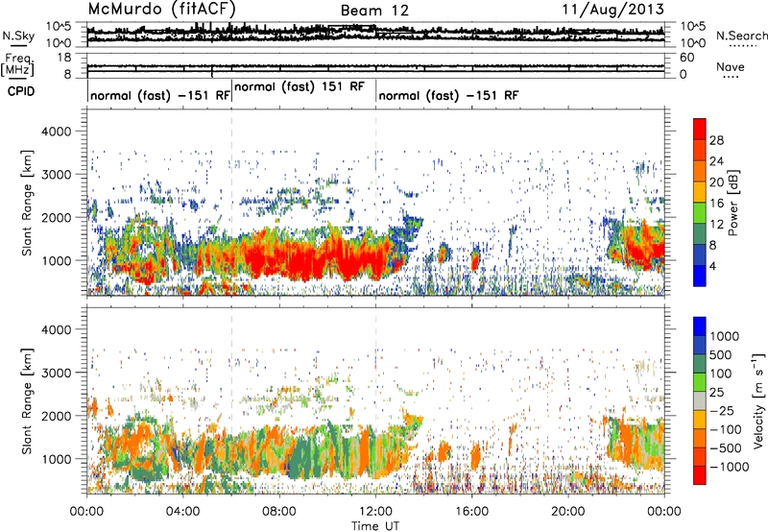Click the Beam 12 label
The height and width of the screenshot is (532, 768).
click(x=374, y=11)
